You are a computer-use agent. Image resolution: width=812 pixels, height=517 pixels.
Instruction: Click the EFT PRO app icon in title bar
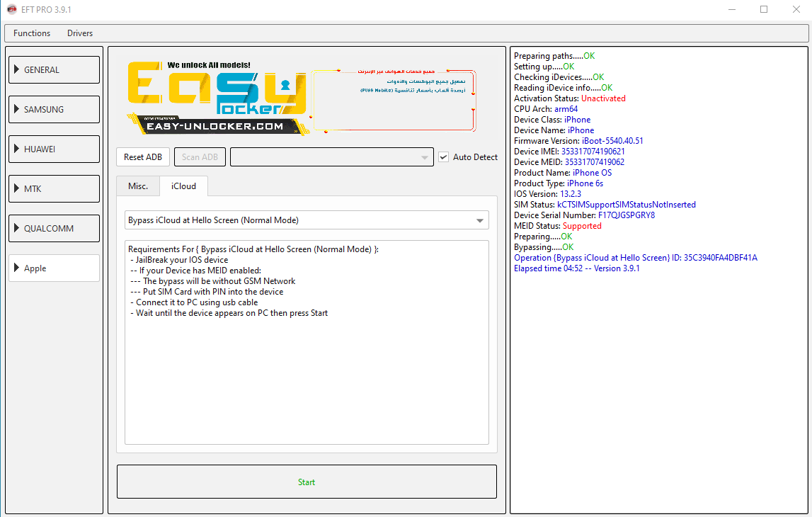click(x=11, y=9)
